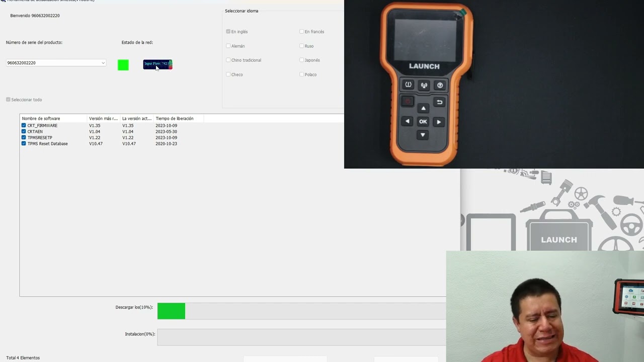Uncheck the TPMS Reset Database checkbox
Image resolution: width=644 pixels, height=362 pixels.
tap(24, 143)
